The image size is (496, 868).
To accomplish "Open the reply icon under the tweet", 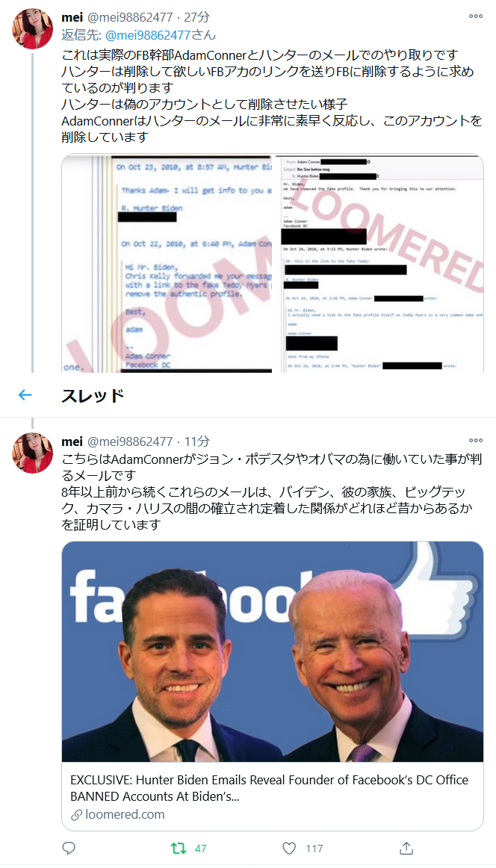I will (69, 848).
